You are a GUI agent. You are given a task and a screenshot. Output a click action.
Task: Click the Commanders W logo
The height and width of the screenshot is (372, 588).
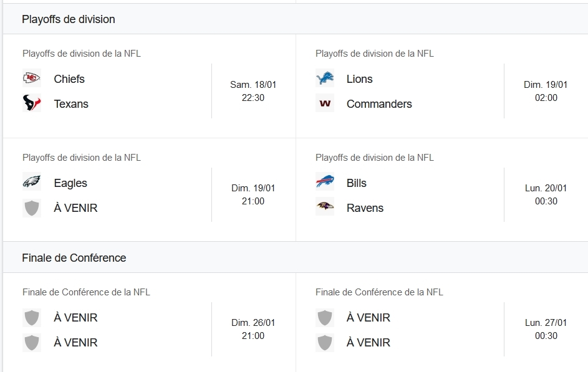tap(325, 103)
